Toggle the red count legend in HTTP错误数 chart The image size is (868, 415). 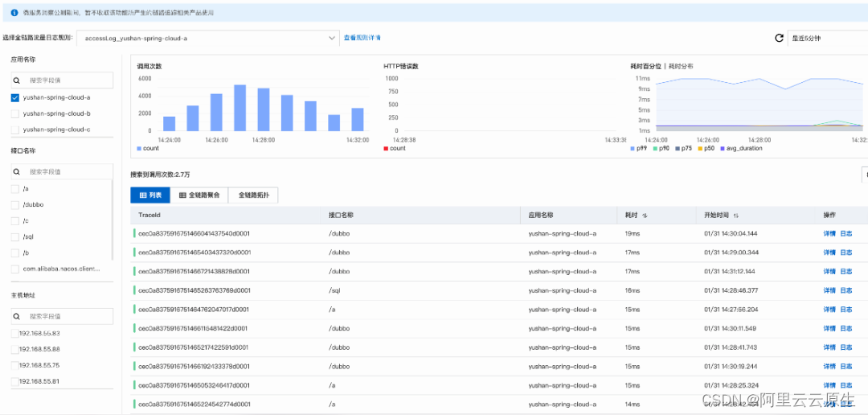pyautogui.click(x=387, y=149)
